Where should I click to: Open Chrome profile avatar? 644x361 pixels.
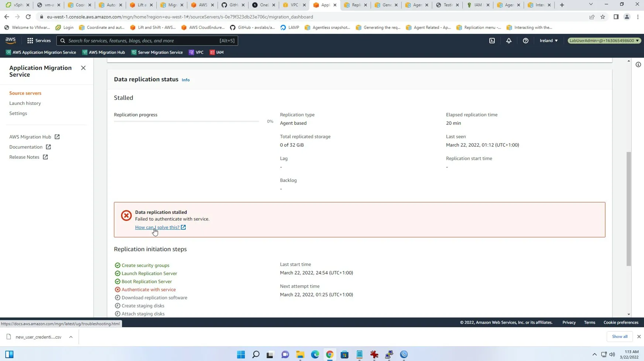click(627, 17)
